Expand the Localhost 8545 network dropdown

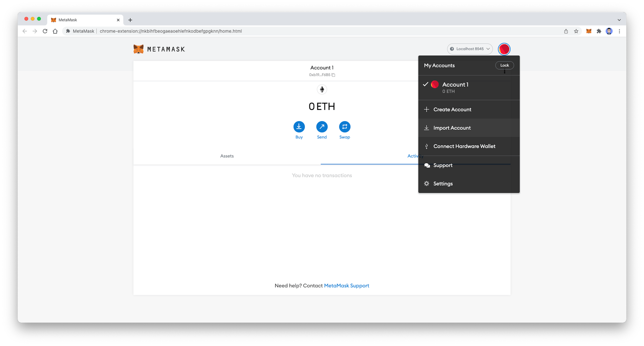point(468,49)
